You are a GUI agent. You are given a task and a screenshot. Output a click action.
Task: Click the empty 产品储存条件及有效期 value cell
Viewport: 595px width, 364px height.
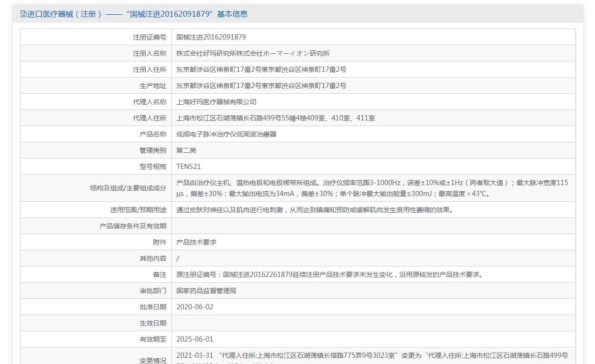tap(373, 226)
